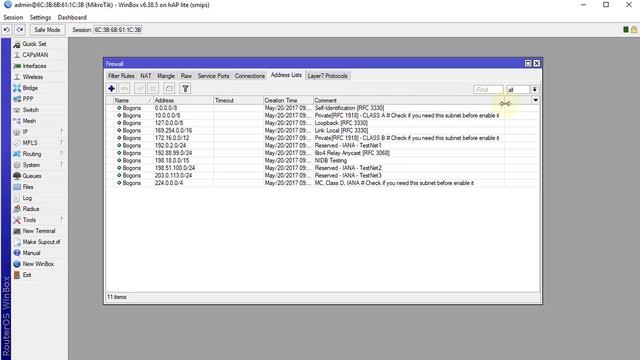Open Interfaces in sidebar
This screenshot has height=360, width=640.
pyautogui.click(x=34, y=66)
